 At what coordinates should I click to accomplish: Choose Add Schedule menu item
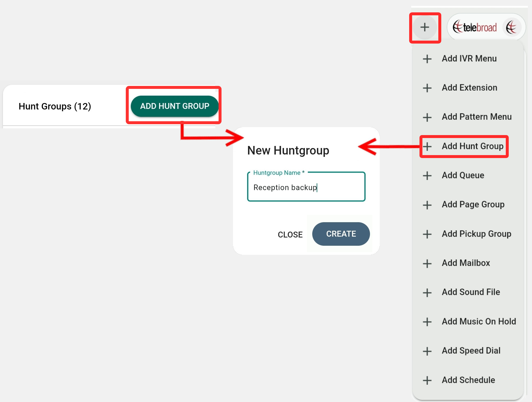pyautogui.click(x=468, y=380)
